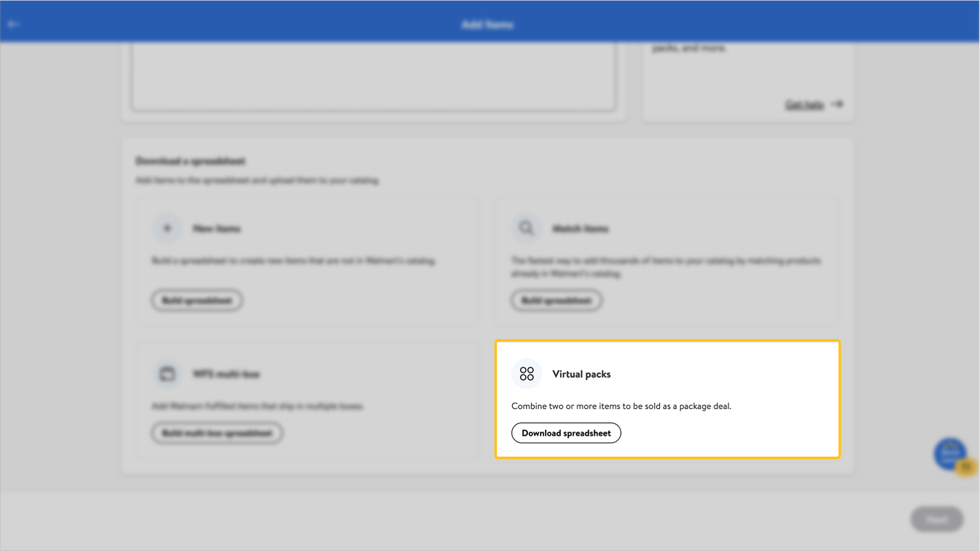Click the Virtual packs title text
The height and width of the screenshot is (551, 980).
(581, 374)
